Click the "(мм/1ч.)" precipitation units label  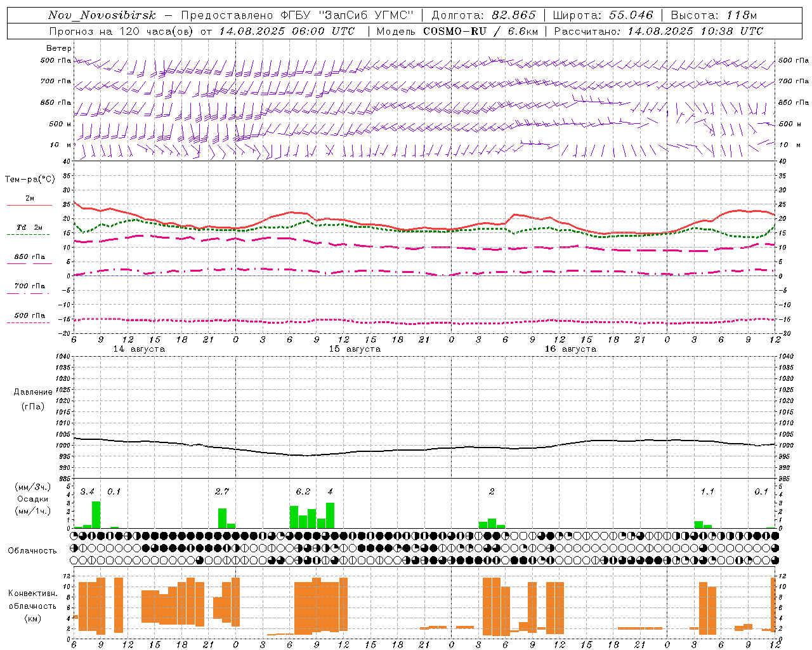pos(32,511)
